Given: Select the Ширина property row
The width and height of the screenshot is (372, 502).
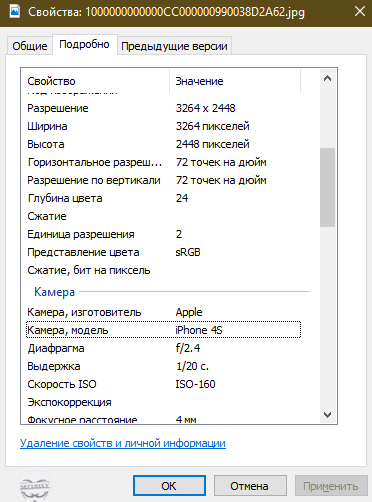Looking at the screenshot, I should pyautogui.click(x=163, y=126).
